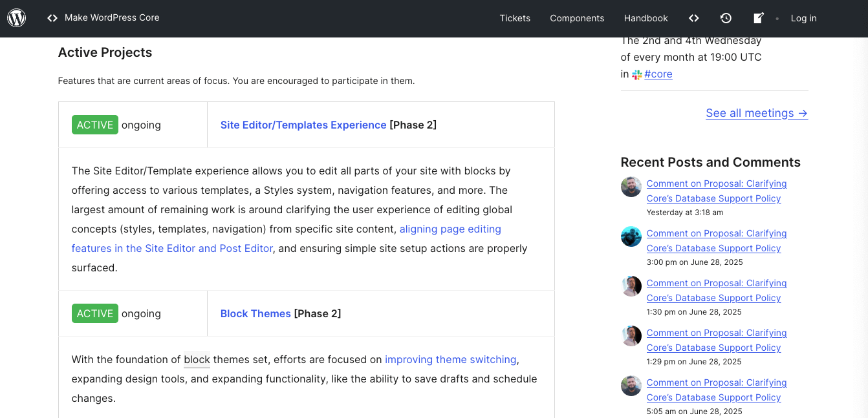Click the Slack icon beside #core
This screenshot has height=418, width=868.
coord(637,75)
